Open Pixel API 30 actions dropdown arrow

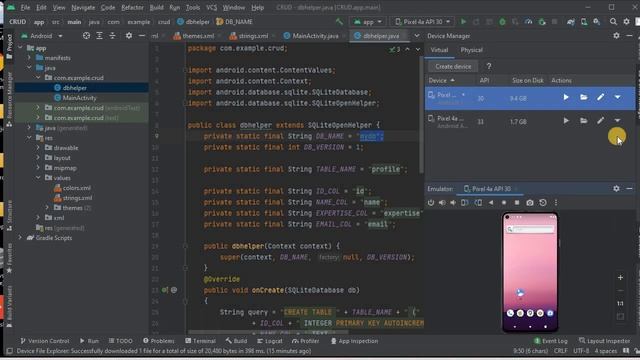point(618,97)
